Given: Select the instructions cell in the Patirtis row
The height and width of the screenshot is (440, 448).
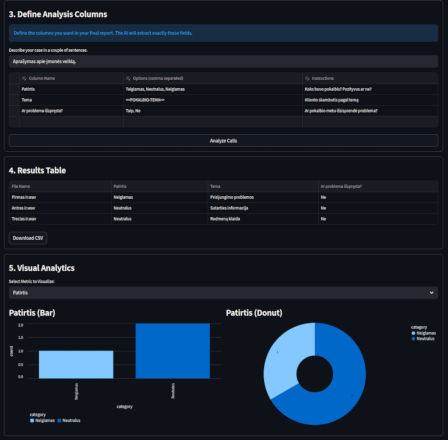Looking at the screenshot, I should pos(370,89).
